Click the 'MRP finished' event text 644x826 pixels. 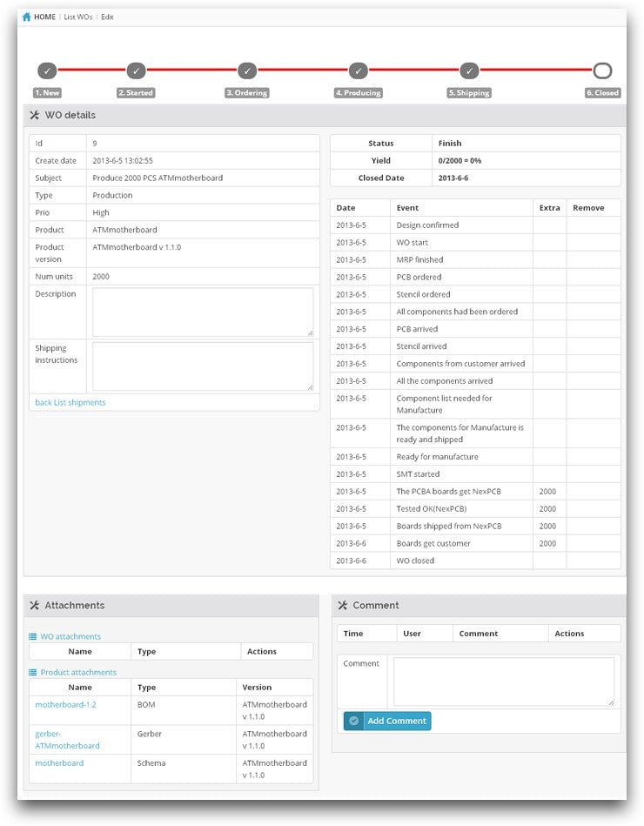(419, 259)
